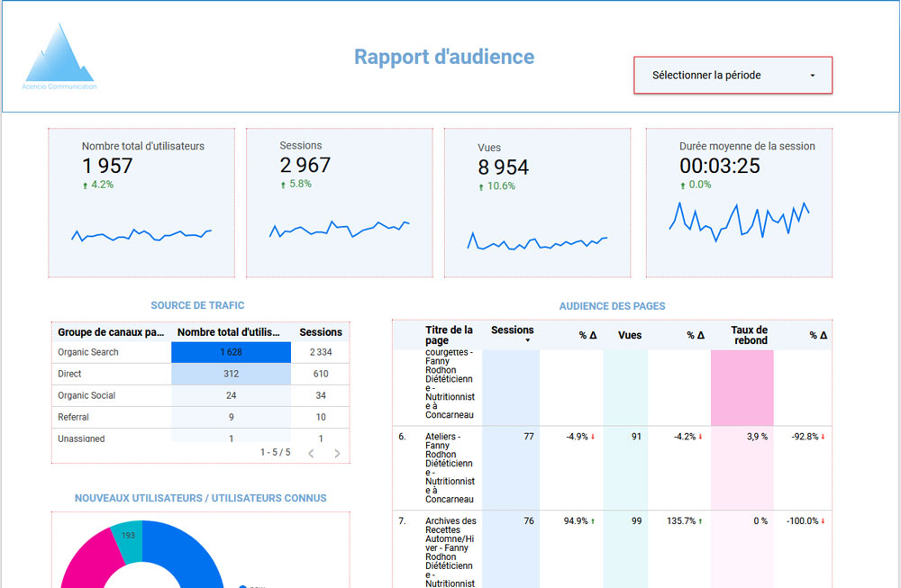The image size is (901, 588).
Task: Sort by Groupe de canaux column header
Action: 111,332
